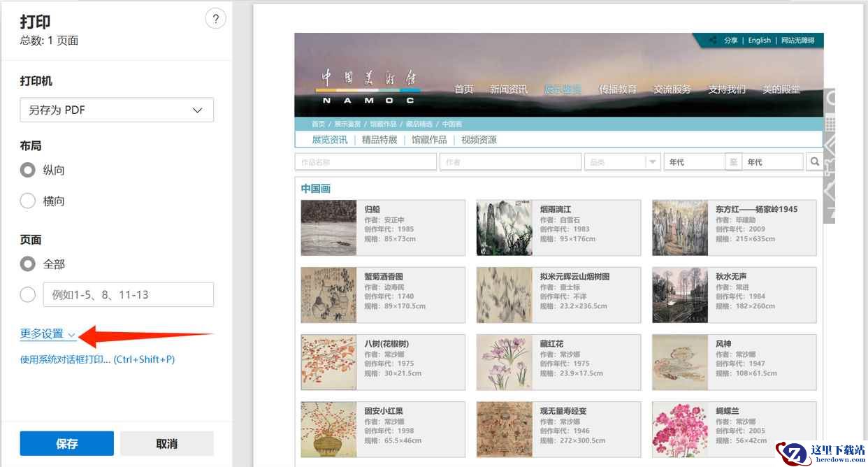Click the NAMOC logo in preview
The height and width of the screenshot is (467, 868).
(368, 86)
